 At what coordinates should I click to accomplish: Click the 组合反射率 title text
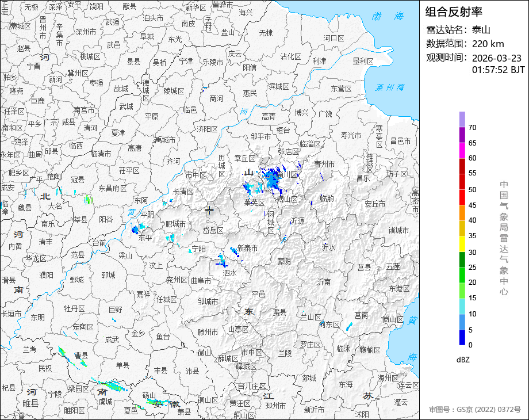pyautogui.click(x=454, y=12)
